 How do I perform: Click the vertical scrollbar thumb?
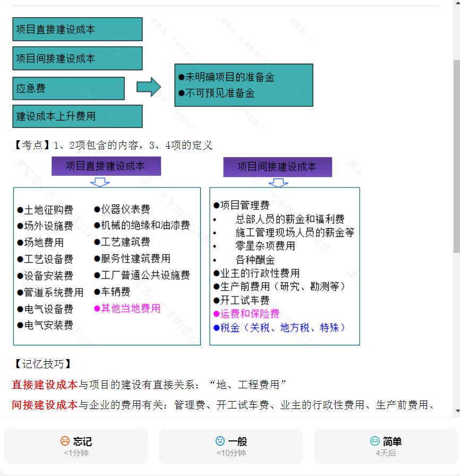tap(457, 156)
